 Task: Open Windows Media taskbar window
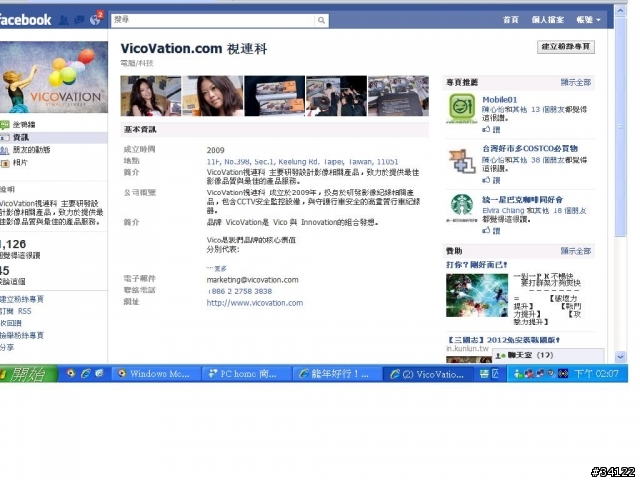155,374
